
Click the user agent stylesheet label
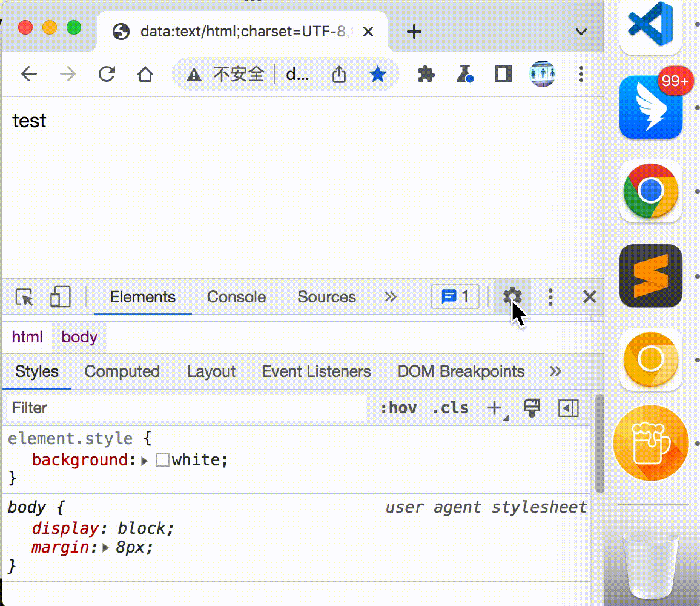pos(486,507)
